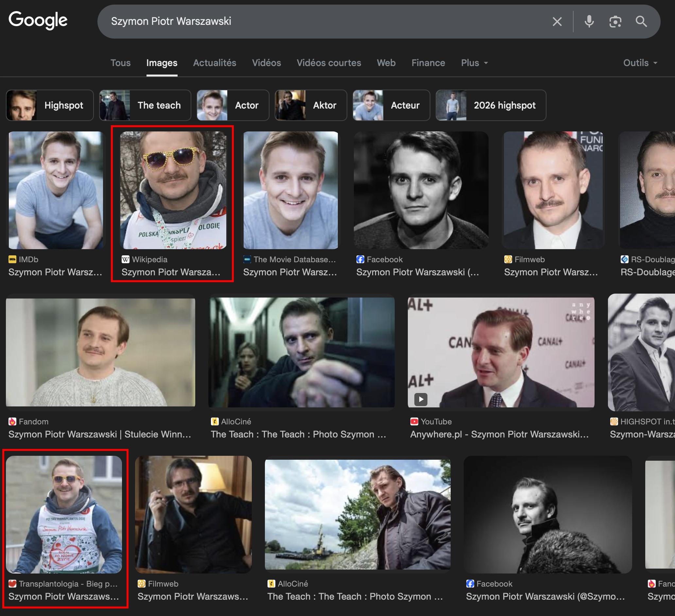Apply the 2026 highspot filter chip
The height and width of the screenshot is (616, 675).
(x=491, y=106)
